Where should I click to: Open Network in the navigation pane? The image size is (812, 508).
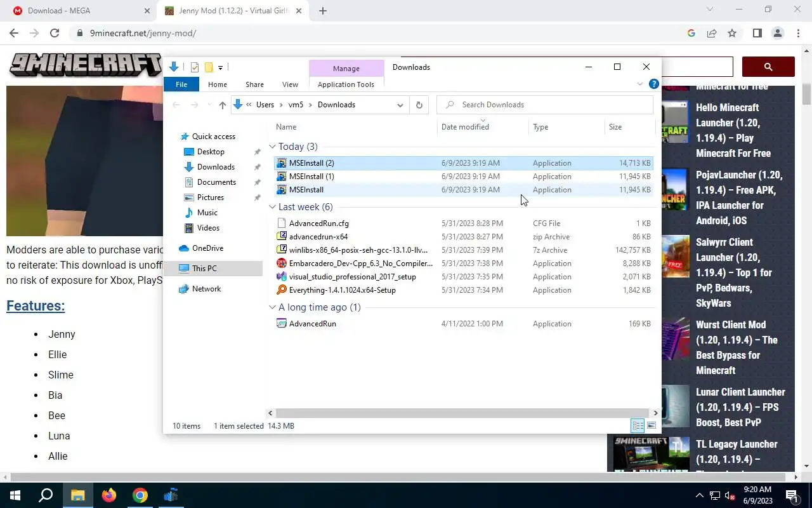click(206, 289)
